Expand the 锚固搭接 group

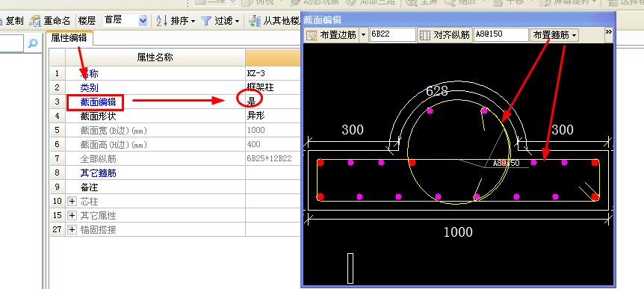72,229
